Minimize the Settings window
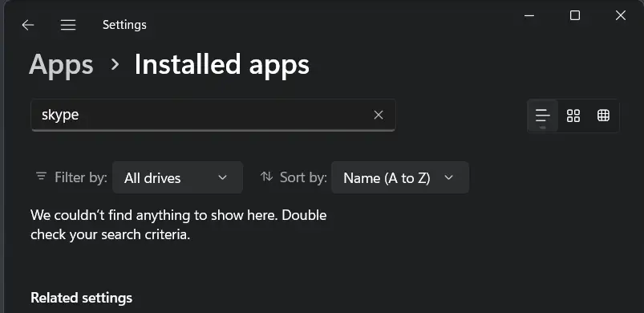 click(529, 16)
